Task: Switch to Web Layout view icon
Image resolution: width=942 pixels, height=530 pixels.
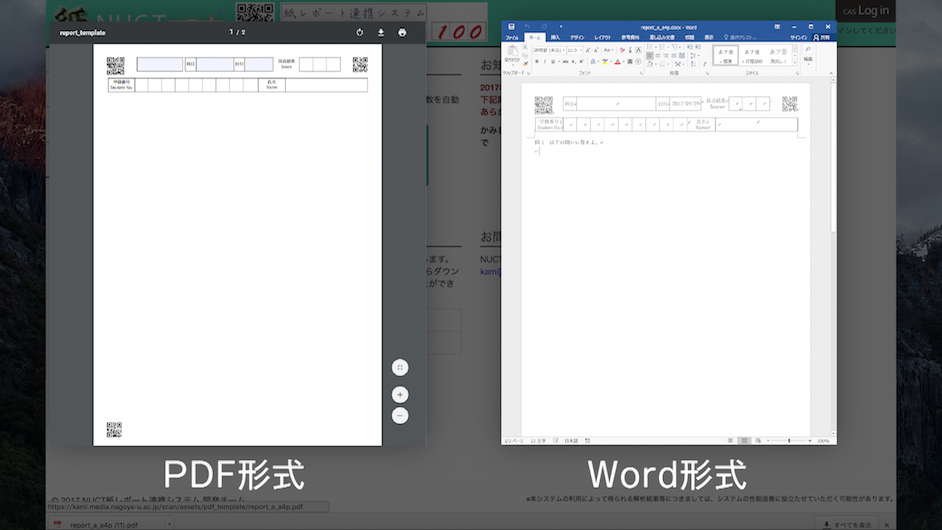Action: 758,440
